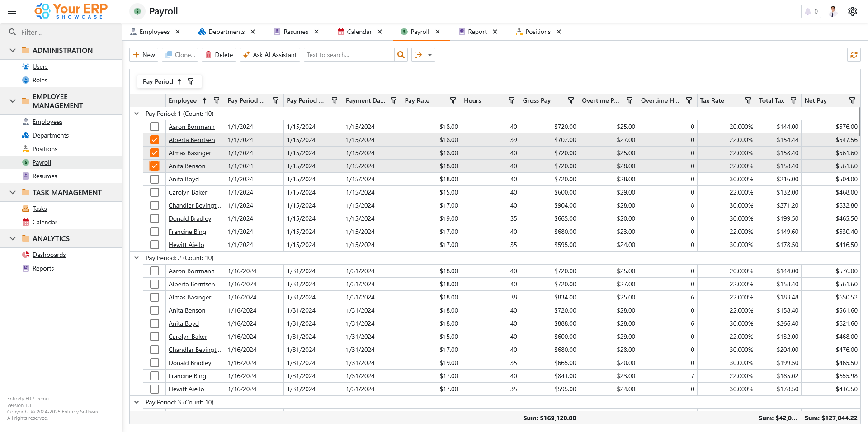868x432 pixels.
Task: Open the Gross Pay column filter
Action: (x=571, y=100)
